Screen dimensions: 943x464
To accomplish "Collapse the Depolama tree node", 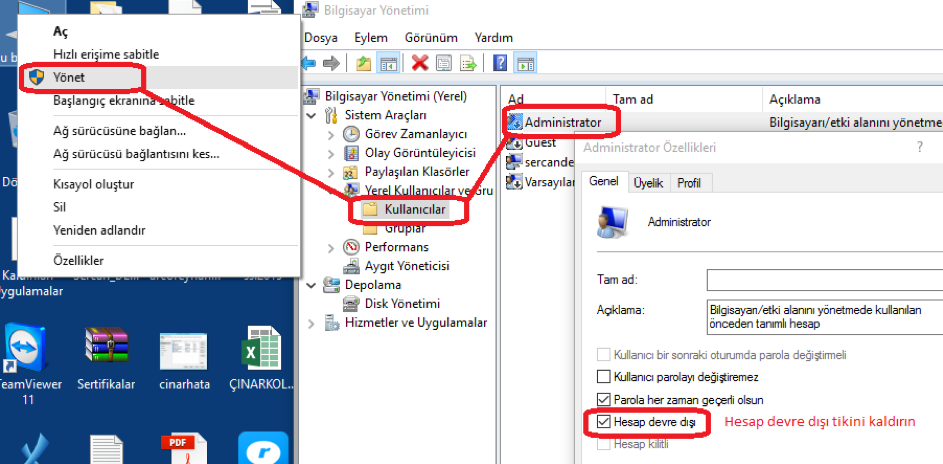I will [311, 285].
